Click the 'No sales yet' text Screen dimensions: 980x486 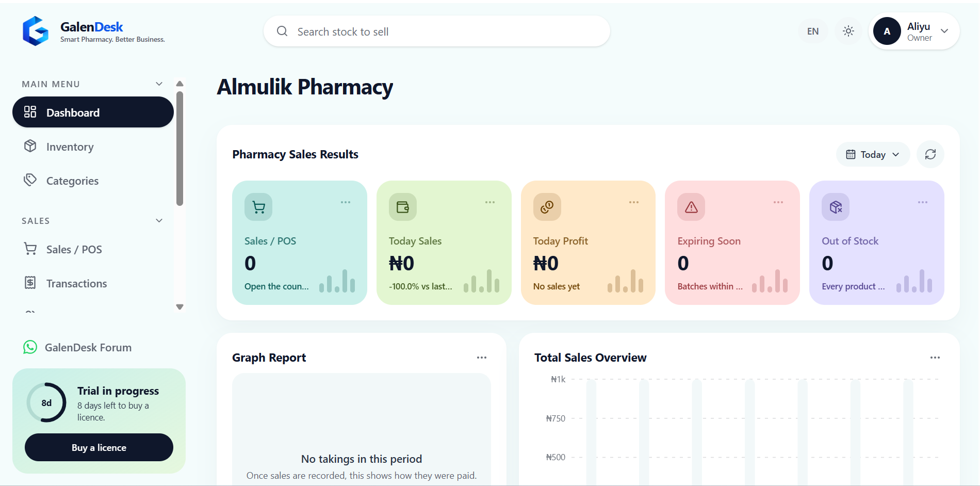557,286
